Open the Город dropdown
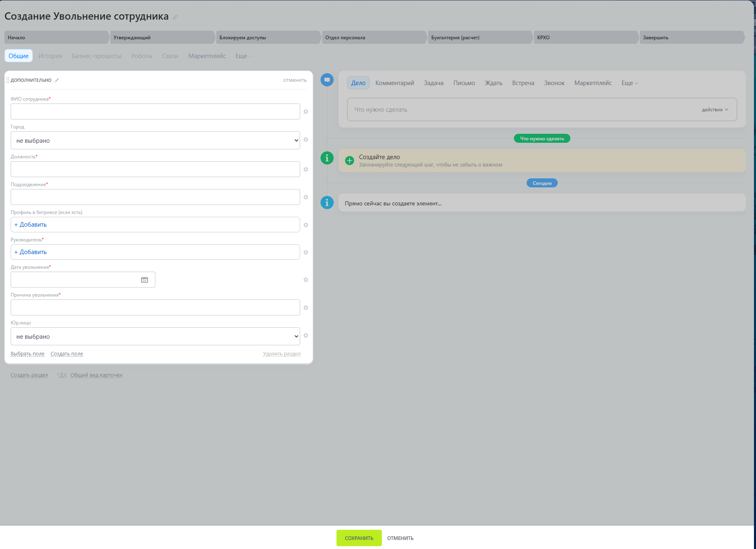756x549 pixels. (x=155, y=140)
